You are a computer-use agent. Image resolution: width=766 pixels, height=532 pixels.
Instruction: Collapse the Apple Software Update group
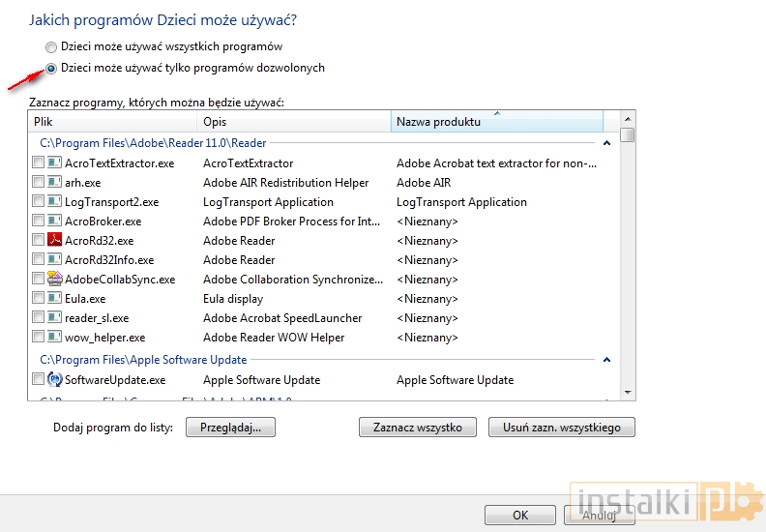click(x=606, y=360)
